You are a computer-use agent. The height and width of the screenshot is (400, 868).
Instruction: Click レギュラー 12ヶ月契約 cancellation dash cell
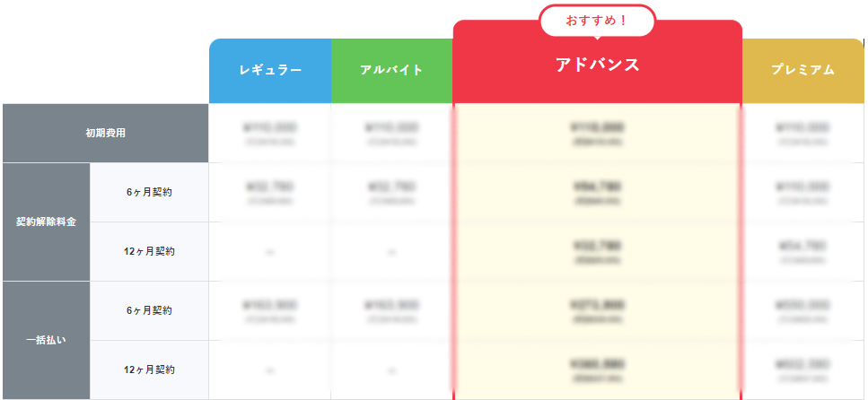coord(270,252)
